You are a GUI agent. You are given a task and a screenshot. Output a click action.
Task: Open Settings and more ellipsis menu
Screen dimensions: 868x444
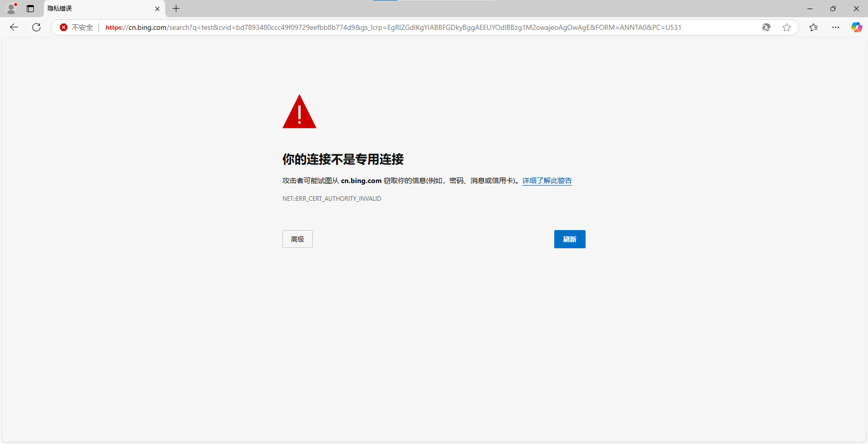point(836,27)
